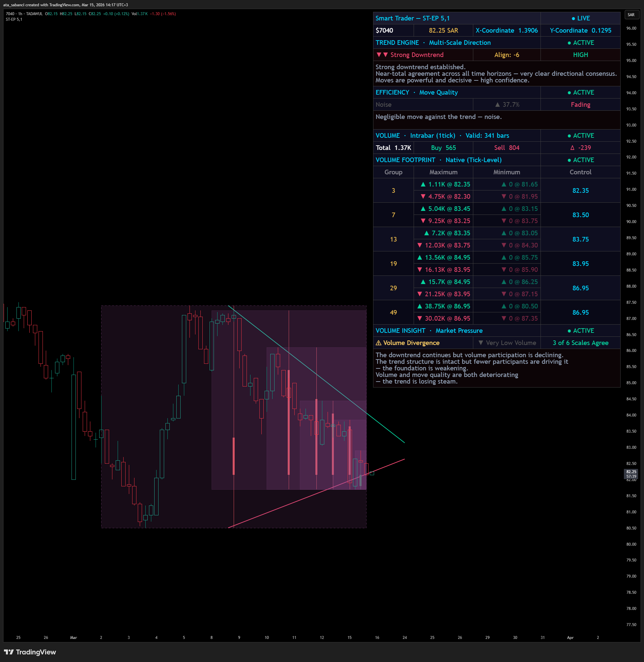Click the 83.50 control value

click(580, 215)
